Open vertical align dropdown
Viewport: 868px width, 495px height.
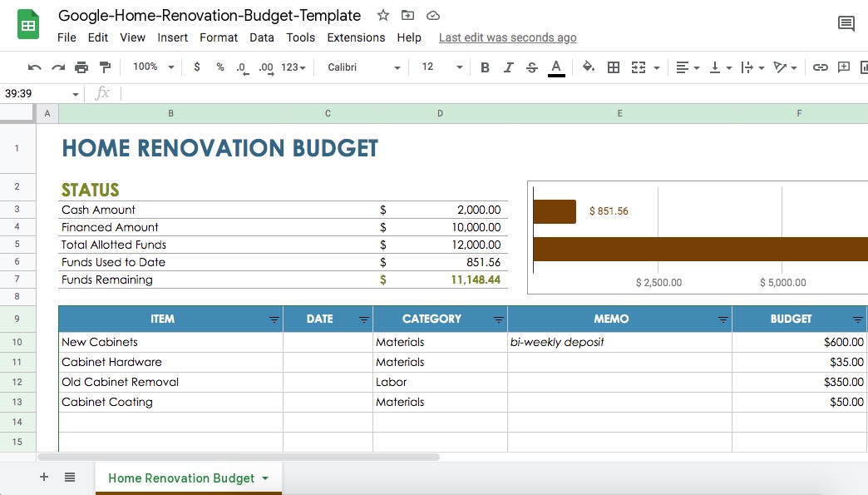(x=721, y=67)
